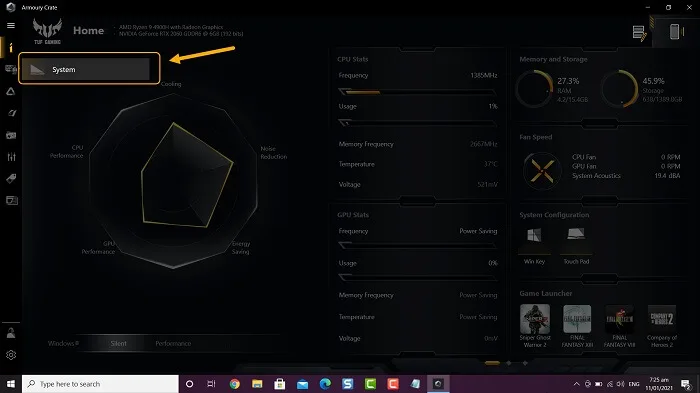Click the 27.3% RAM value

click(x=568, y=81)
